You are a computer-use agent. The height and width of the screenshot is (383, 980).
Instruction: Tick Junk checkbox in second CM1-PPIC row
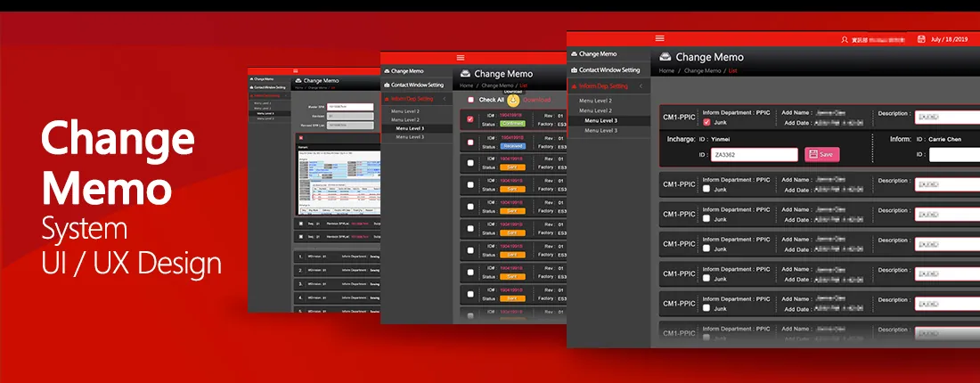(706, 189)
